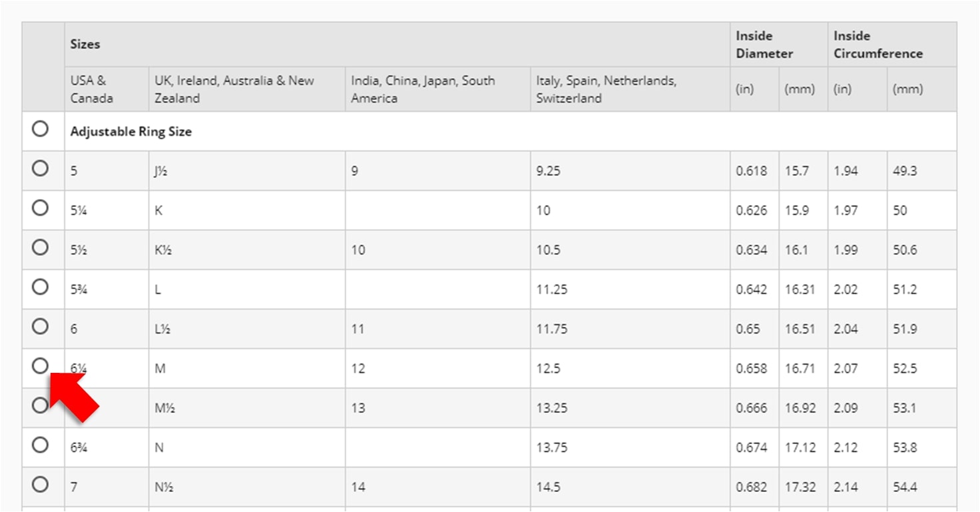Screen dimensions: 980x512
Task: Pick the radio button for size 5½
Action: (x=40, y=248)
